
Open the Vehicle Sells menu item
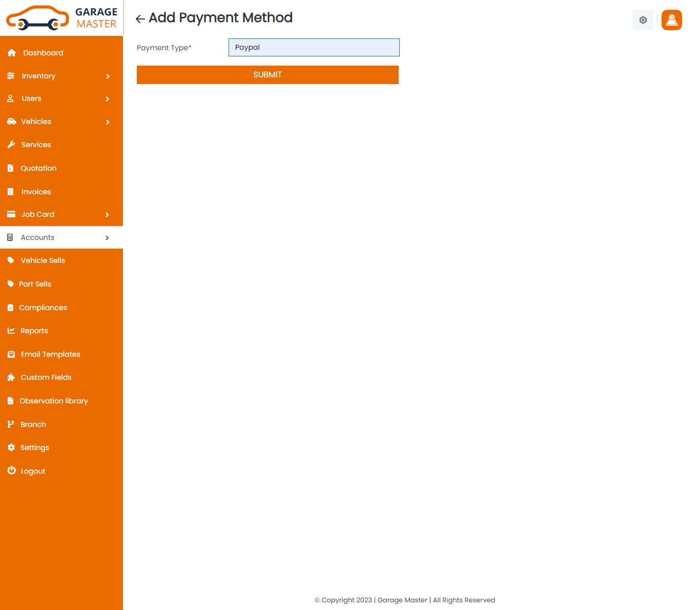click(x=43, y=260)
